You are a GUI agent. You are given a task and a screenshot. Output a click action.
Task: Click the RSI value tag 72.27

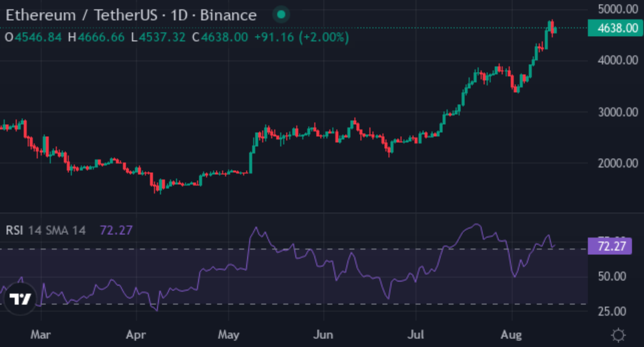point(609,246)
